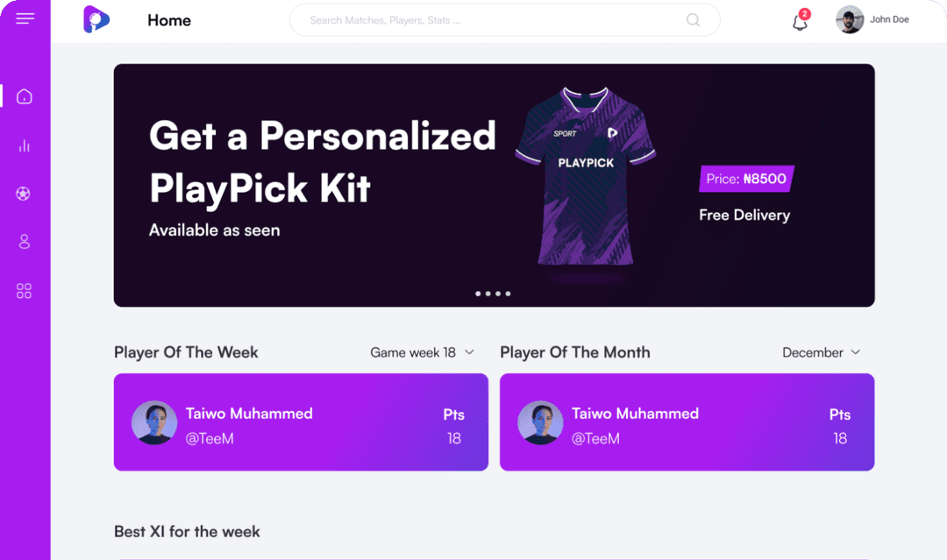Viewport: 947px width, 560px height.
Task: Click the Home page title
Action: click(169, 20)
